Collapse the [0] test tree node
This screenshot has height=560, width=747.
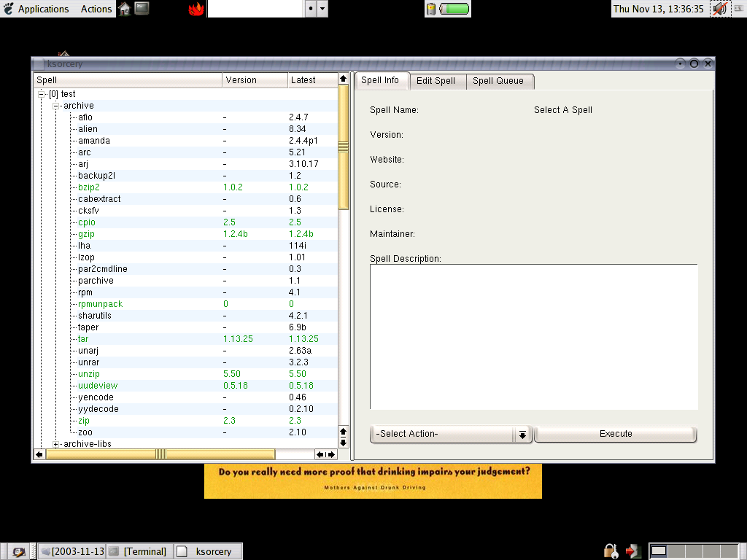(43, 94)
